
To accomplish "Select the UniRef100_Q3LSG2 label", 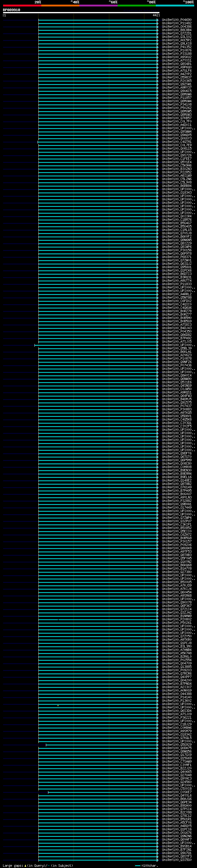I will pos(176,37).
